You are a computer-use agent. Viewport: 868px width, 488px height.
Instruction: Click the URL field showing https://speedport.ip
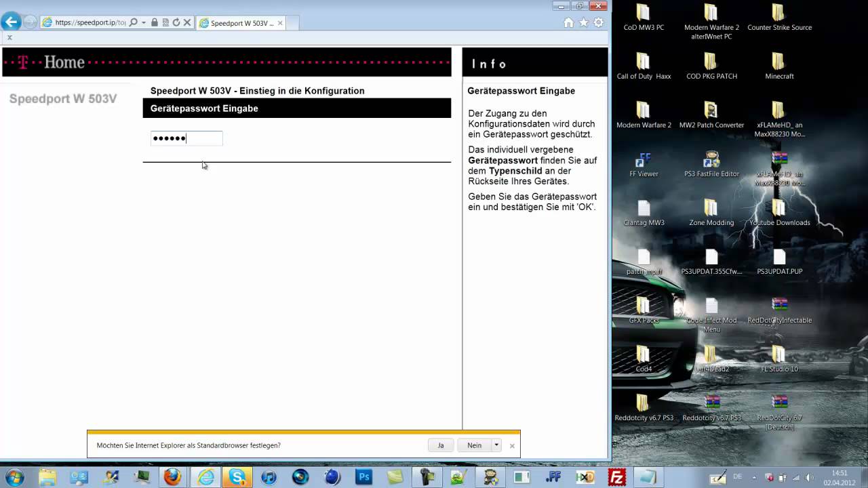90,22
